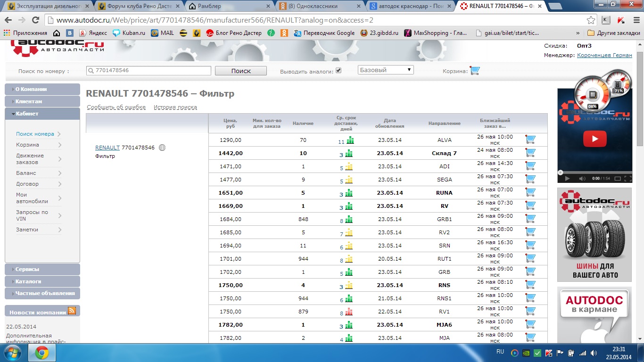Play the autodoc video thumbnail
644x362 pixels.
[594, 139]
